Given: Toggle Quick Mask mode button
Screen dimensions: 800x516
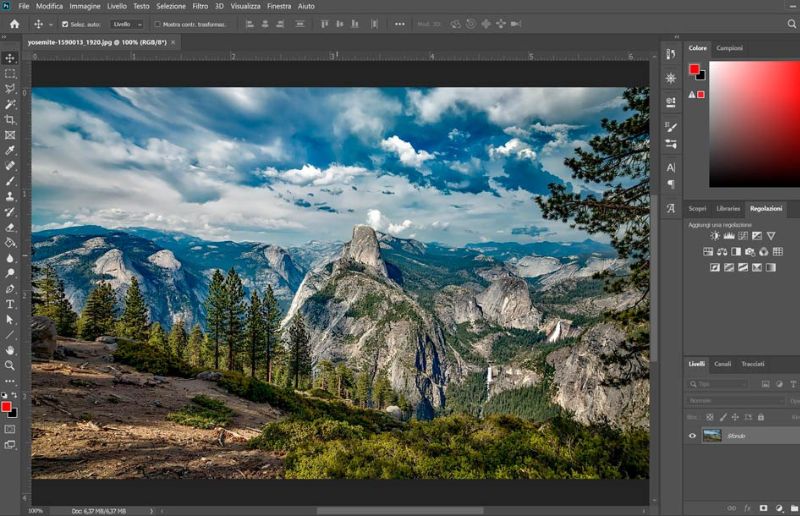Looking at the screenshot, I should [10, 429].
